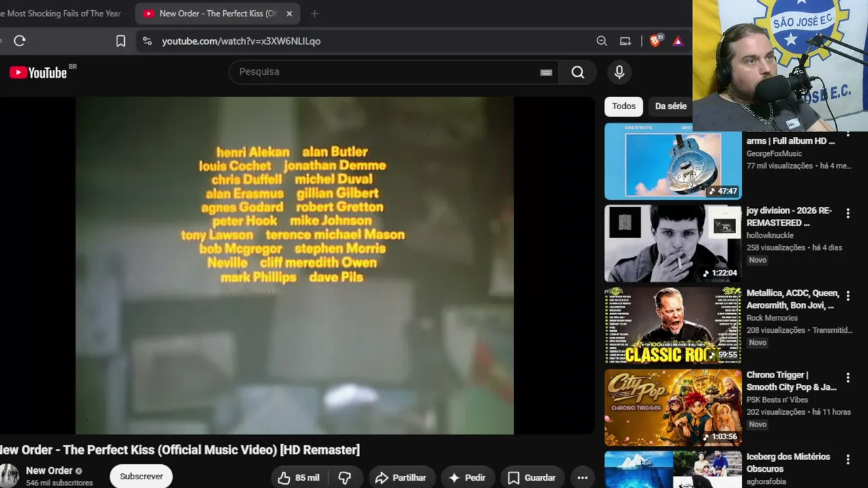
Task: Open the New Order channel avatar
Action: click(9, 475)
